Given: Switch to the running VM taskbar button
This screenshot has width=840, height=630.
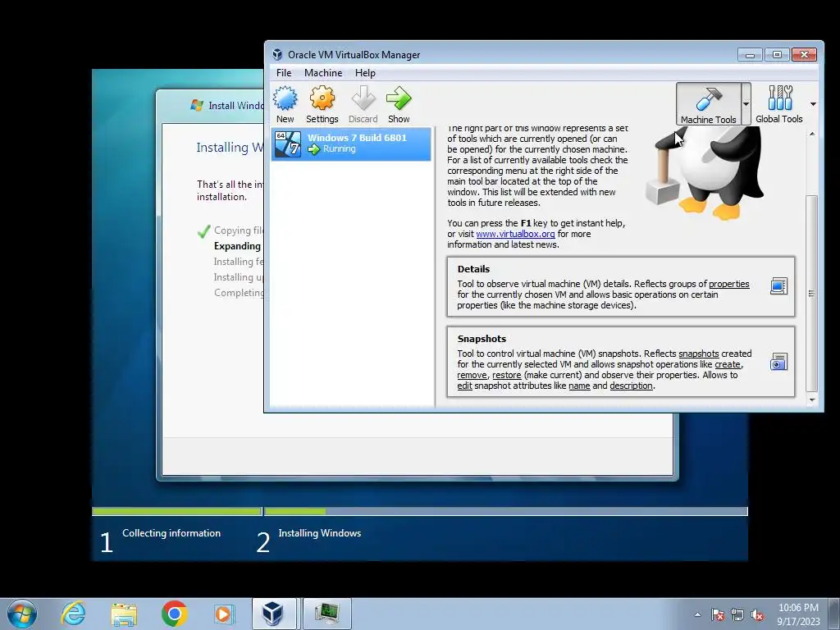Looking at the screenshot, I should click(326, 614).
